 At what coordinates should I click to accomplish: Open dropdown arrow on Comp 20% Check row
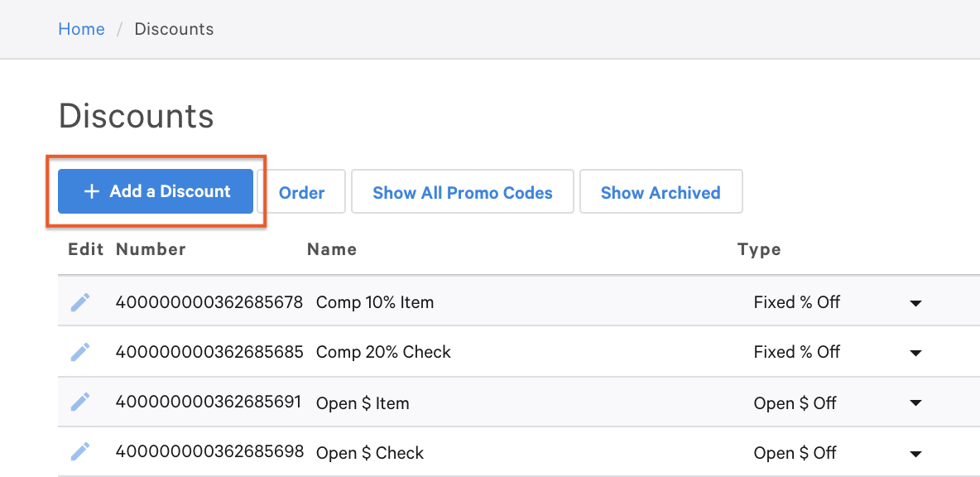(x=915, y=353)
